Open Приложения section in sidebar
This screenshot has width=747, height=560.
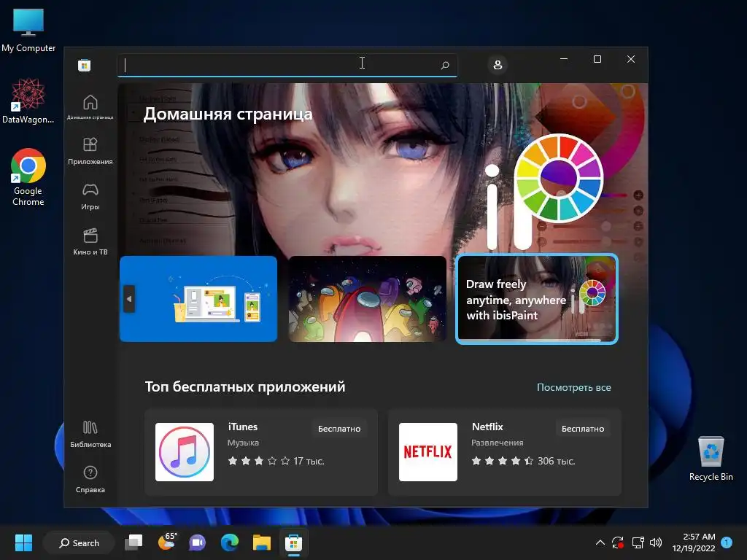click(90, 151)
